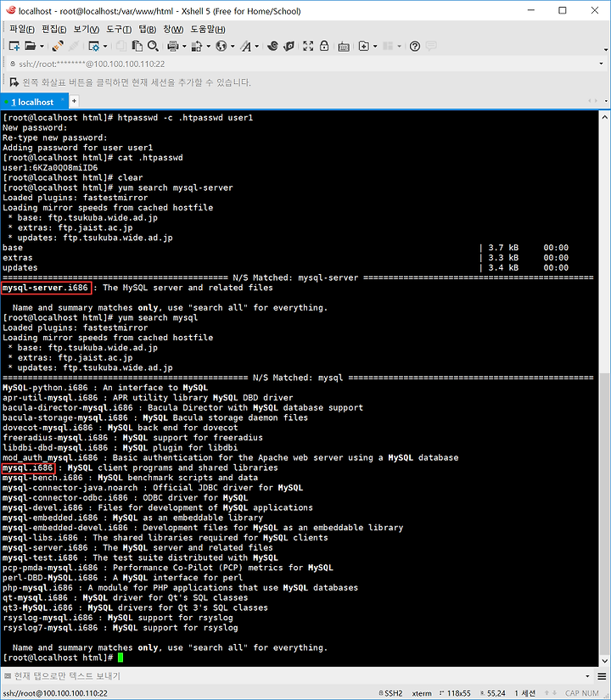Viewport: 611px width, 700px height.
Task: Click the globe encoding icon
Action: (x=221, y=46)
